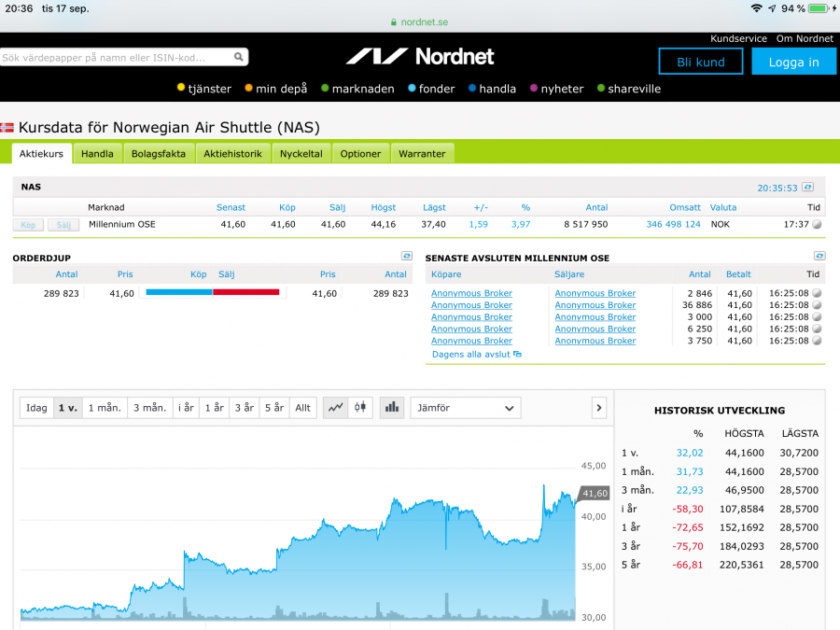Select the 1 mån. chart period
Viewport: 840px width, 630px height.
(x=105, y=408)
